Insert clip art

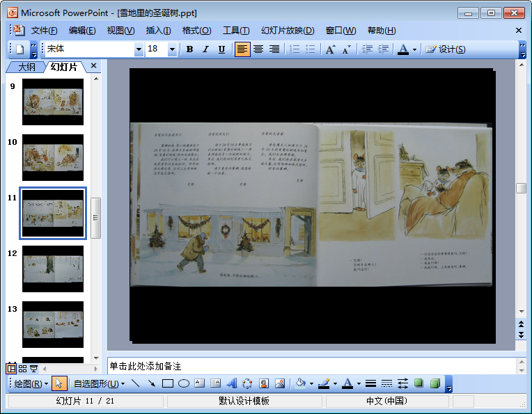(264, 384)
